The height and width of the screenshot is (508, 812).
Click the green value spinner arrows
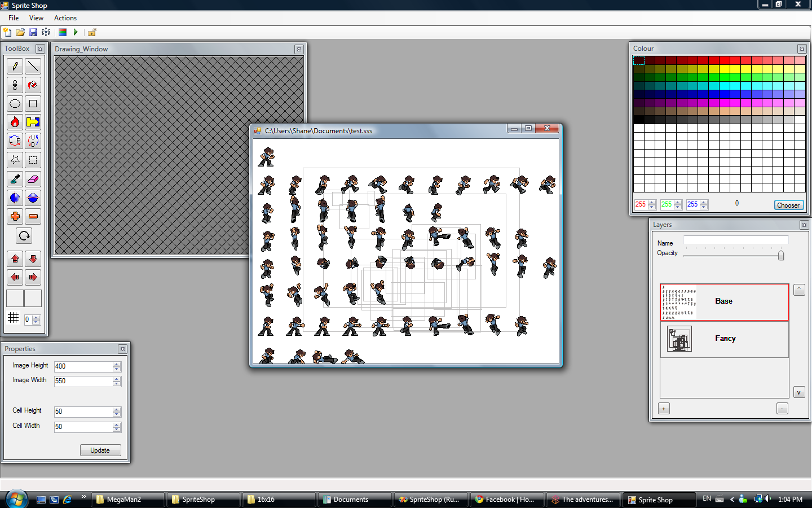point(678,204)
